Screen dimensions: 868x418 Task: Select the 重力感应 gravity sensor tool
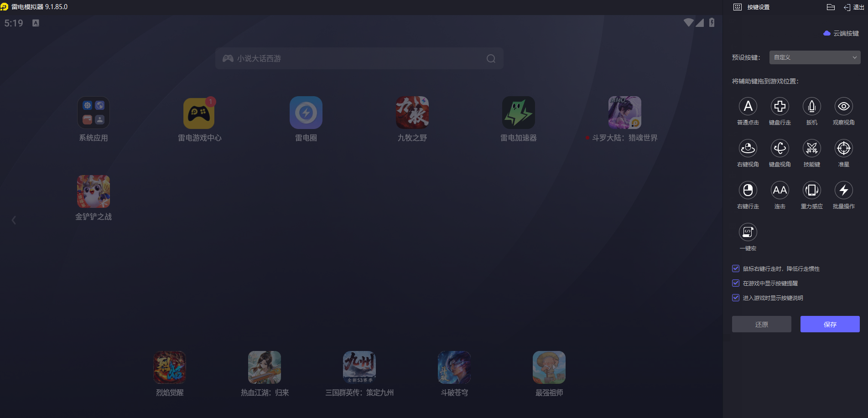pos(812,190)
